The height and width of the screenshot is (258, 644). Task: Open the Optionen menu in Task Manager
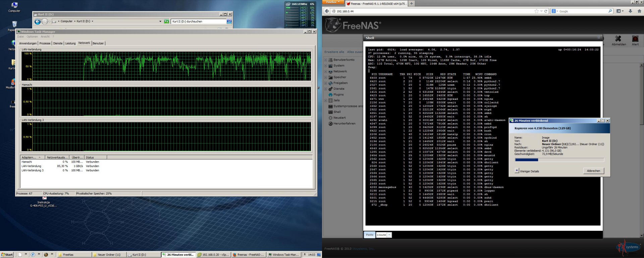(x=32, y=37)
